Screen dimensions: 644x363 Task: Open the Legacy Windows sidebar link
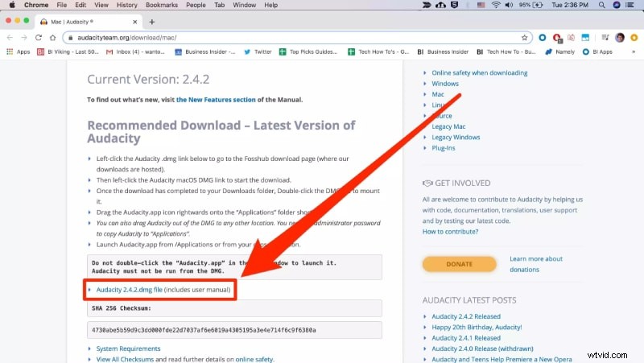(456, 137)
